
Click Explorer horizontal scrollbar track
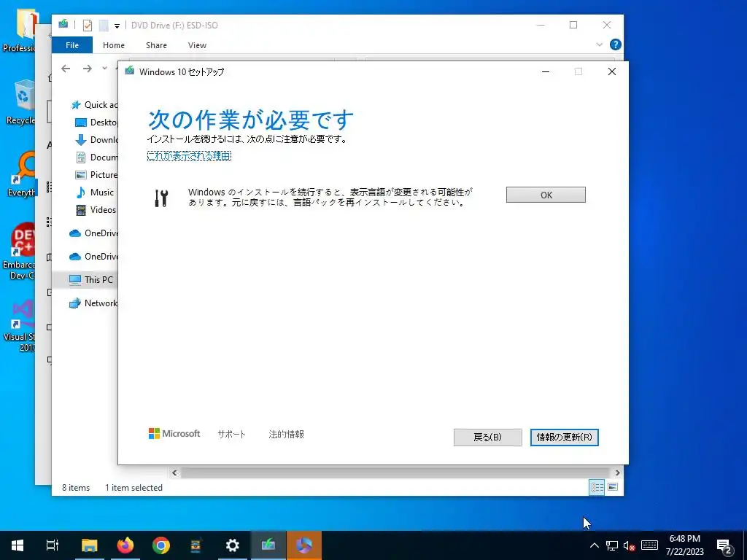tap(395, 472)
